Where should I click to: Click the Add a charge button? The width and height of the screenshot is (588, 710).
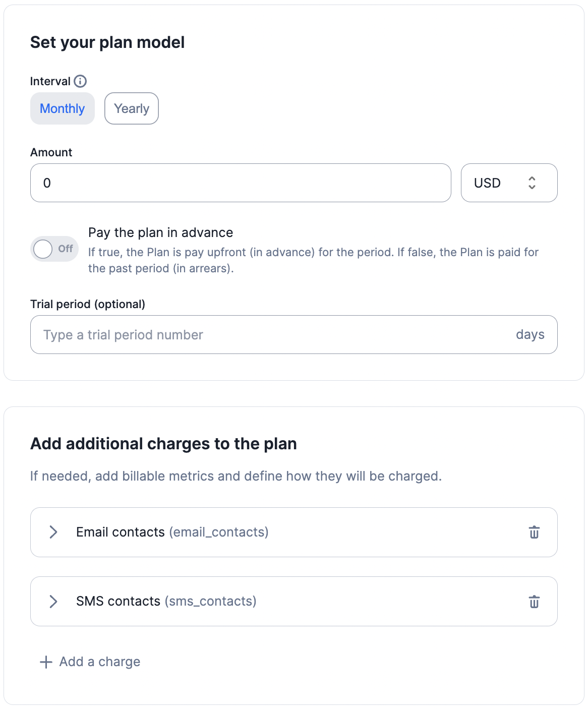coord(90,662)
